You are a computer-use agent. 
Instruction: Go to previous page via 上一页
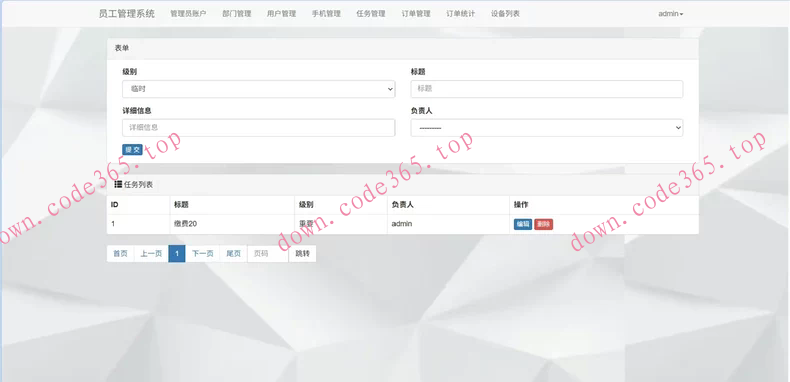(x=151, y=253)
